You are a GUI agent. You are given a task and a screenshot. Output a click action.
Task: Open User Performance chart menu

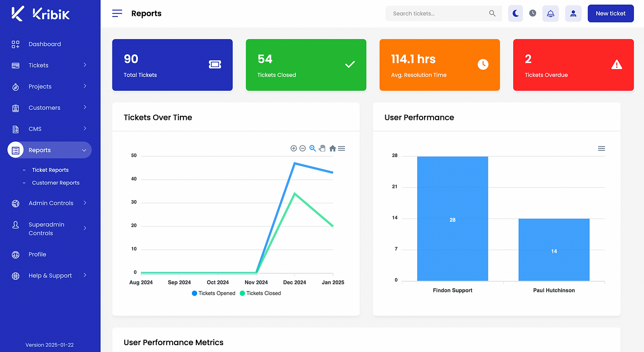point(601,149)
